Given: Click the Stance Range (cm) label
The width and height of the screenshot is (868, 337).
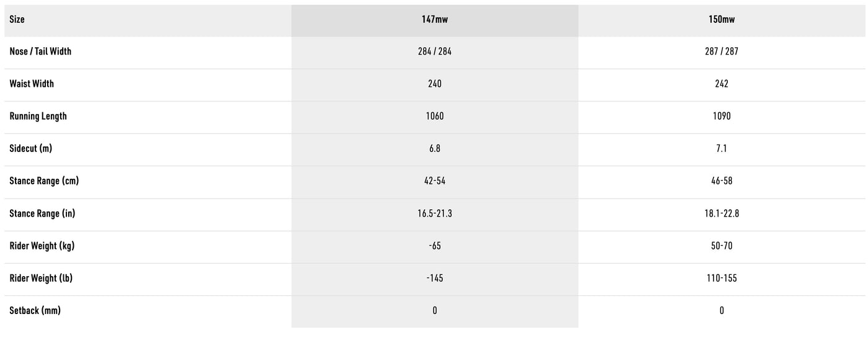Looking at the screenshot, I should tap(44, 181).
